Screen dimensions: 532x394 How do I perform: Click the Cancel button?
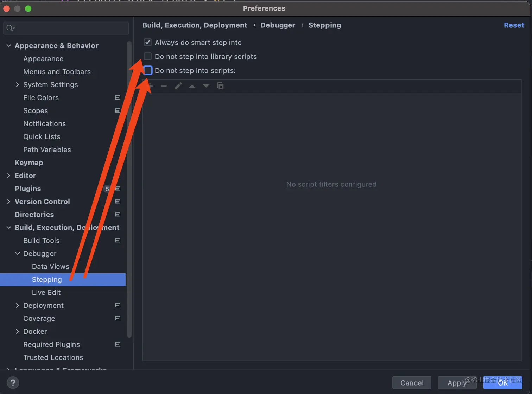coord(412,383)
